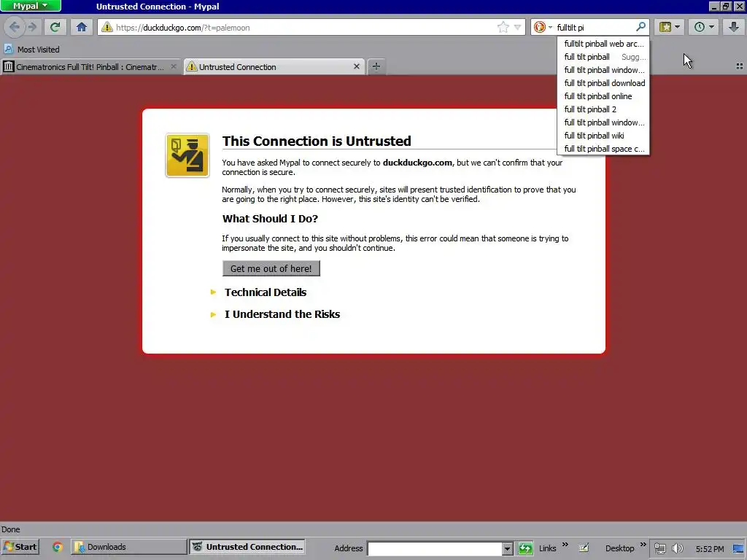Close the Untrusted Connection tab
This screenshot has height=560, width=747.
click(x=356, y=66)
